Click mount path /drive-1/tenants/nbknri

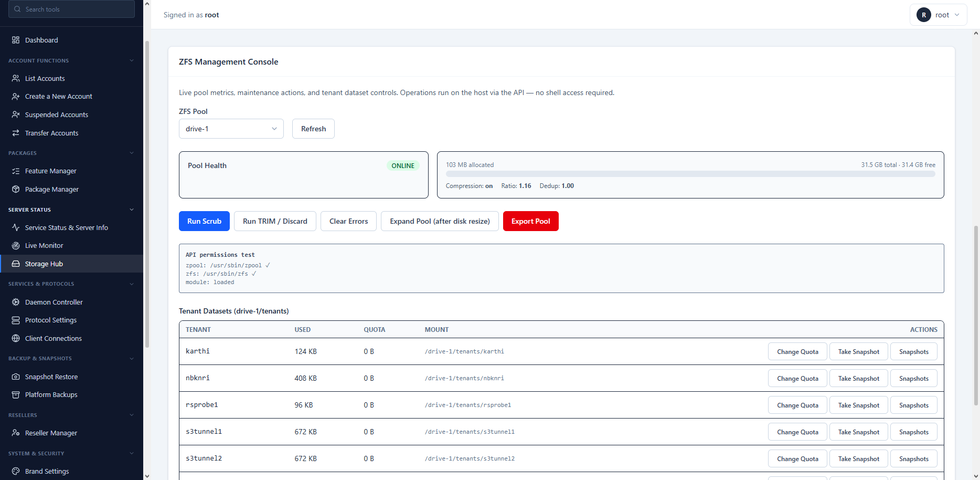(x=464, y=378)
